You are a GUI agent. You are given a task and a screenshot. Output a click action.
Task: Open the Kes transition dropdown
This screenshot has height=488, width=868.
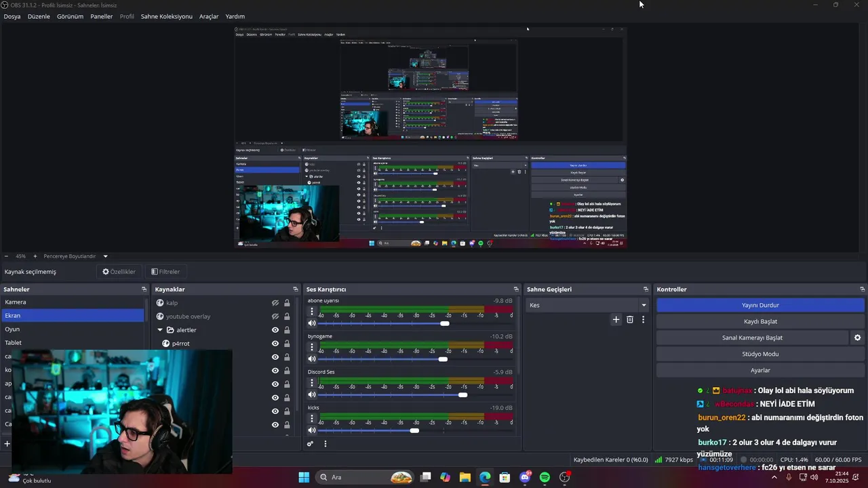click(x=589, y=305)
